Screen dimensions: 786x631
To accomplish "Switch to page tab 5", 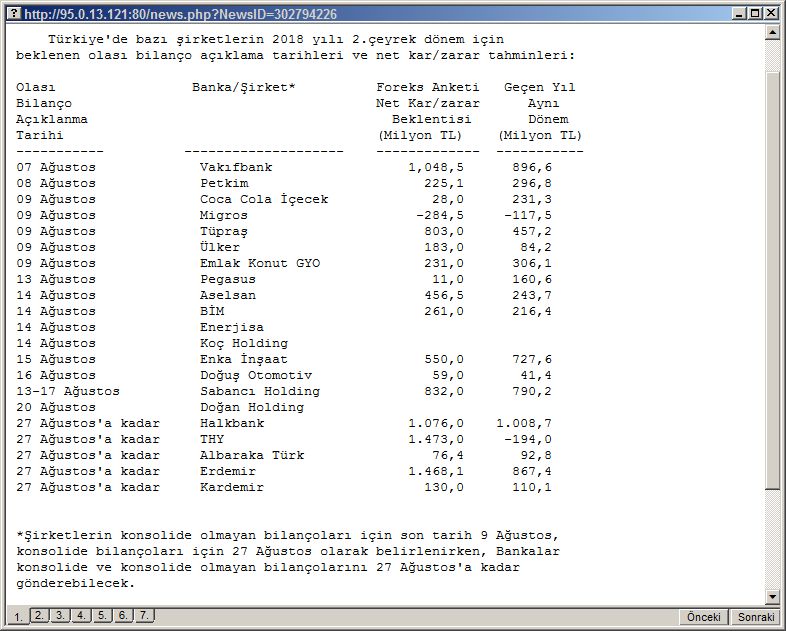I will click(102, 615).
